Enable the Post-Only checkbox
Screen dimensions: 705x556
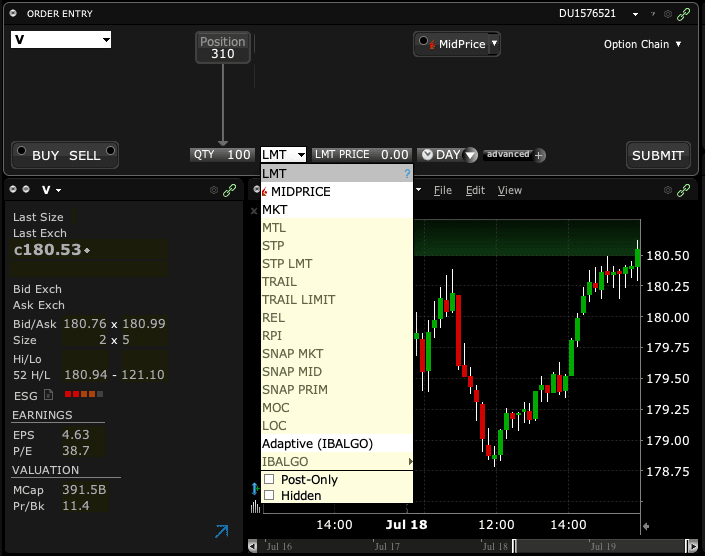[268, 480]
